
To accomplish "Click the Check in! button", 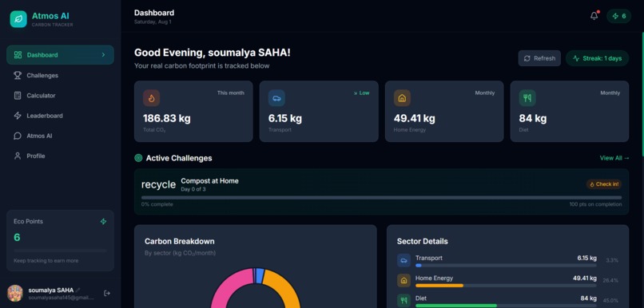I will (604, 184).
